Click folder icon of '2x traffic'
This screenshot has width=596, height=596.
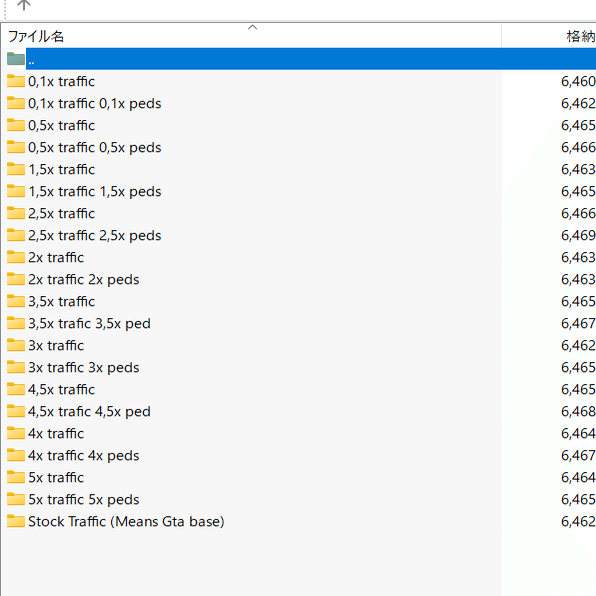16,257
